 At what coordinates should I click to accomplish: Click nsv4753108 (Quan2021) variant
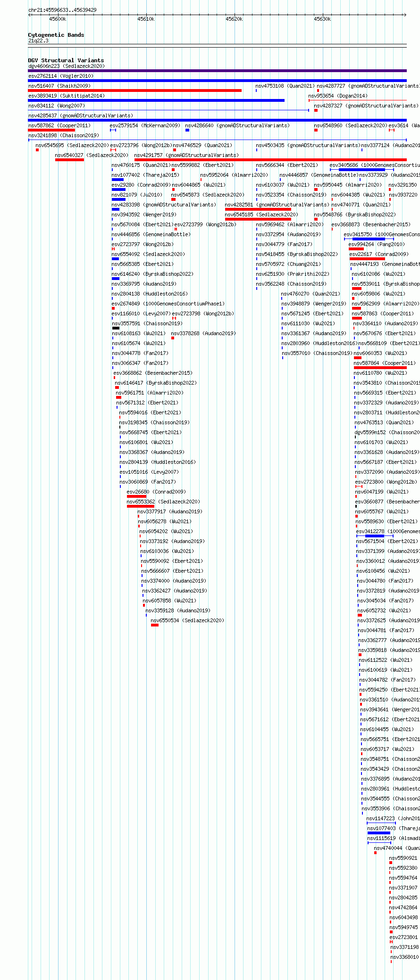285,86
